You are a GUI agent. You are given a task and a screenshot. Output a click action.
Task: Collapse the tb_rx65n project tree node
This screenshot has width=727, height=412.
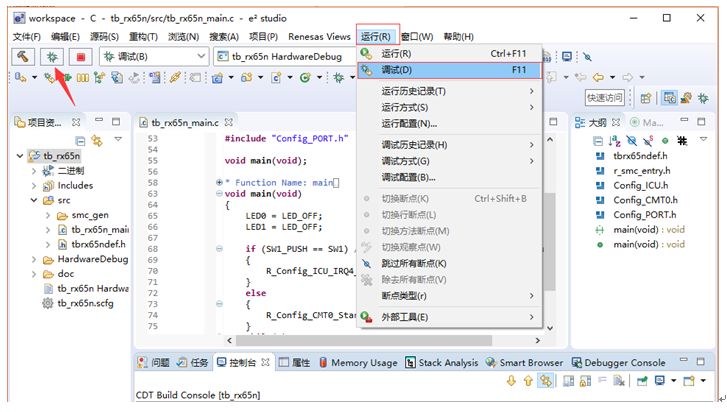click(x=20, y=156)
